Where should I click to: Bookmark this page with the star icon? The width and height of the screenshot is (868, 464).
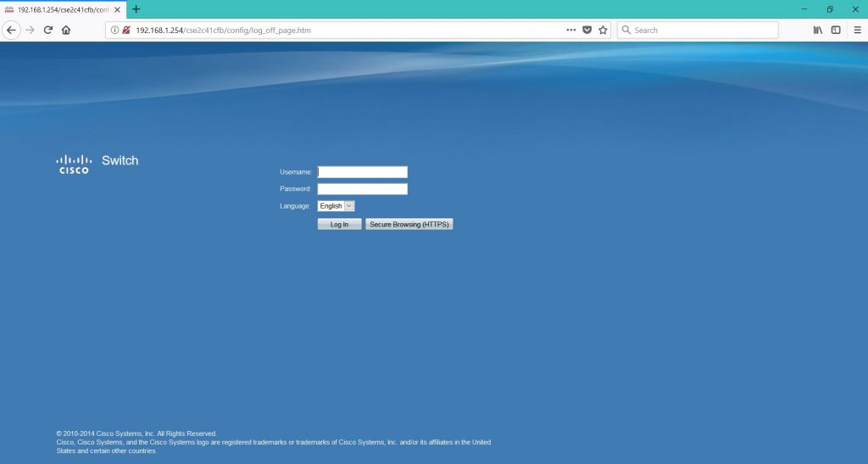pyautogui.click(x=603, y=30)
